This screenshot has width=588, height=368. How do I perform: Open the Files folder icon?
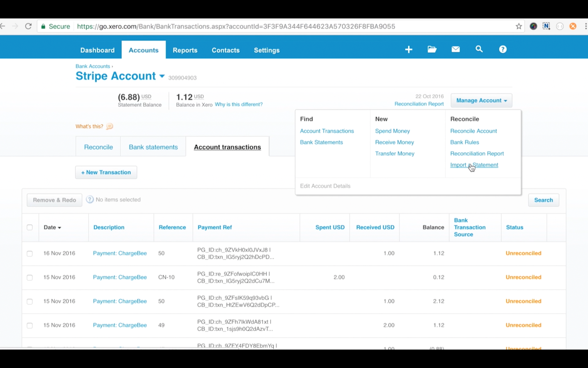click(432, 49)
